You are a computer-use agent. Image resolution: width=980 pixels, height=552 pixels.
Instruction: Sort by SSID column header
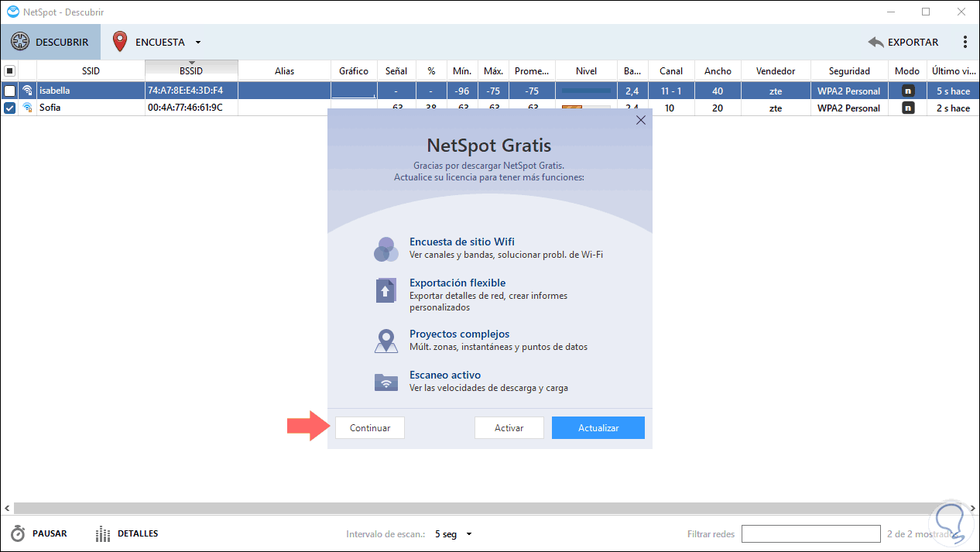click(91, 70)
